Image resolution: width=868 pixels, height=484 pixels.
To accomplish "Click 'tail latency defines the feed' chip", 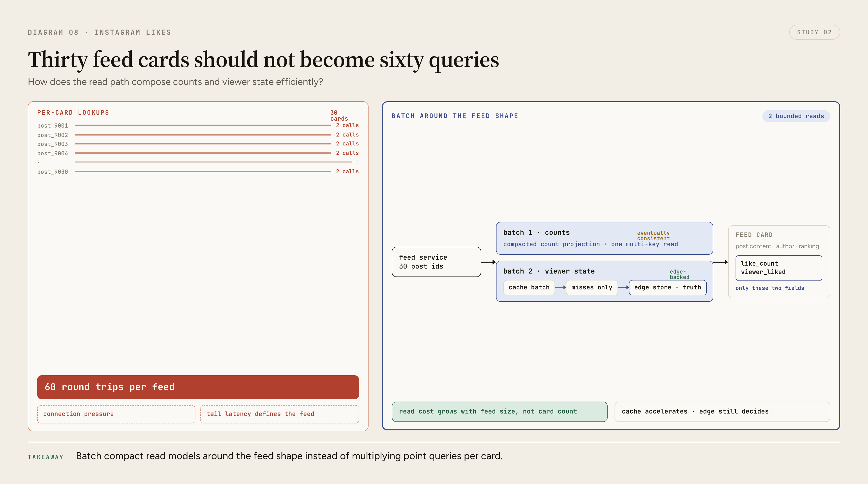I will click(x=280, y=414).
